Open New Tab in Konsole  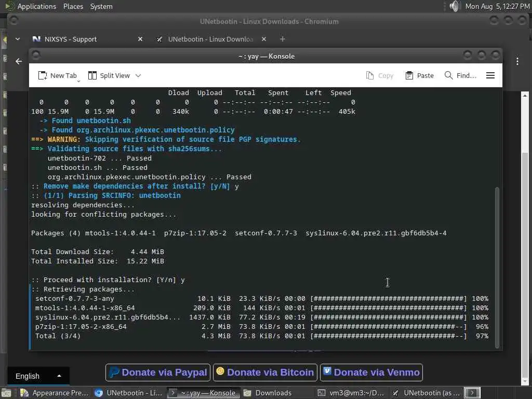click(57, 75)
